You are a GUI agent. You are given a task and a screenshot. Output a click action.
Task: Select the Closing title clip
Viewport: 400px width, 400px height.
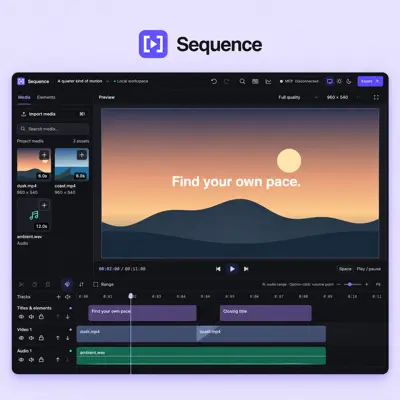(266, 313)
